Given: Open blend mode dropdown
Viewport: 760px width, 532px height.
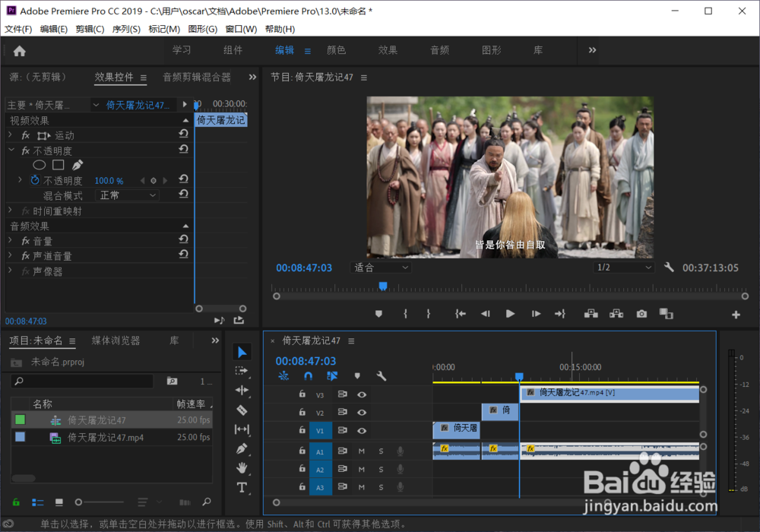Looking at the screenshot, I should pyautogui.click(x=128, y=195).
